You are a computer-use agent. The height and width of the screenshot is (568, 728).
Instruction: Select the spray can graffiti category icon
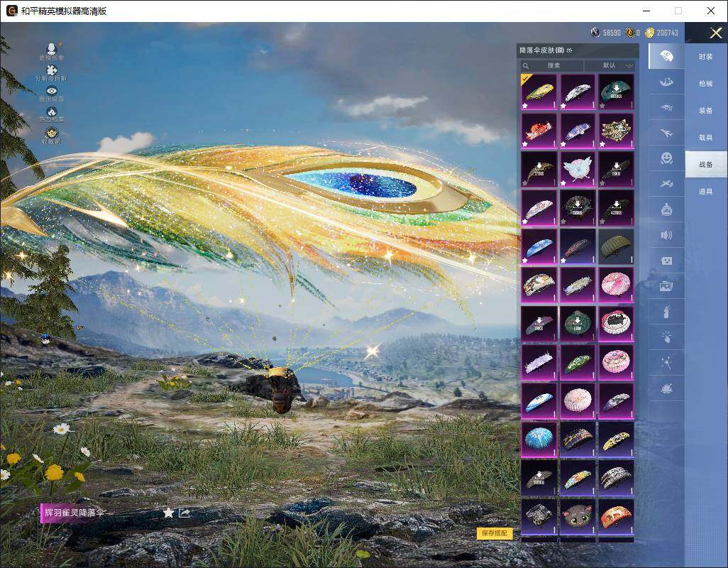pos(666,312)
